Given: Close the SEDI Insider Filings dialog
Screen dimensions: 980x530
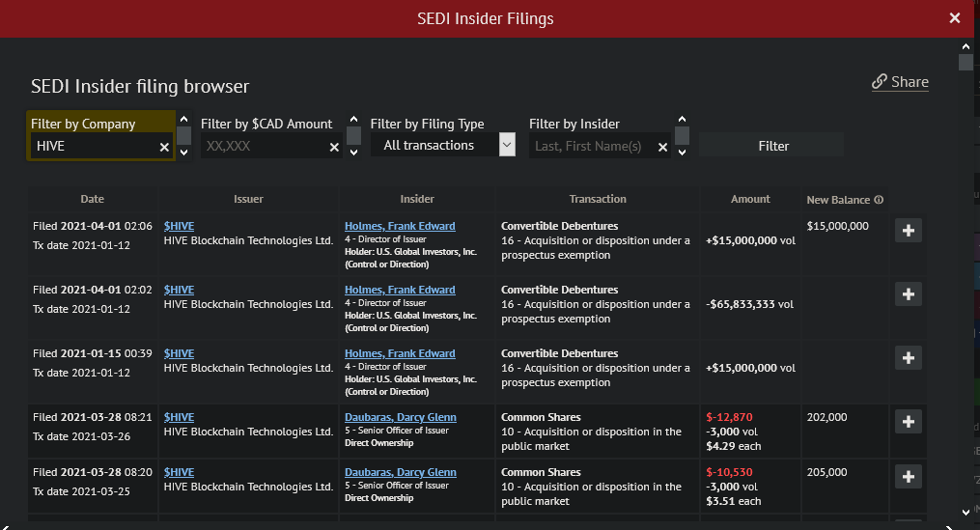Looking at the screenshot, I should (955, 18).
